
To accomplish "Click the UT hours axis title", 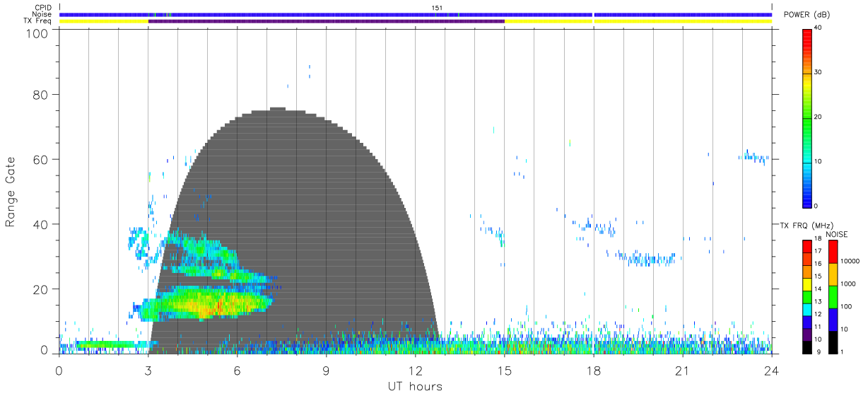I will point(415,386).
